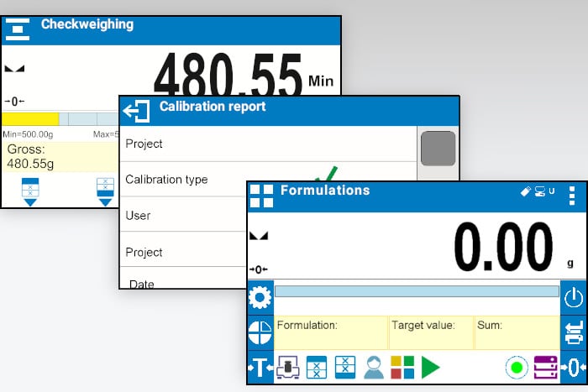Click the purple database server icon
This screenshot has width=588, height=392.
click(545, 368)
